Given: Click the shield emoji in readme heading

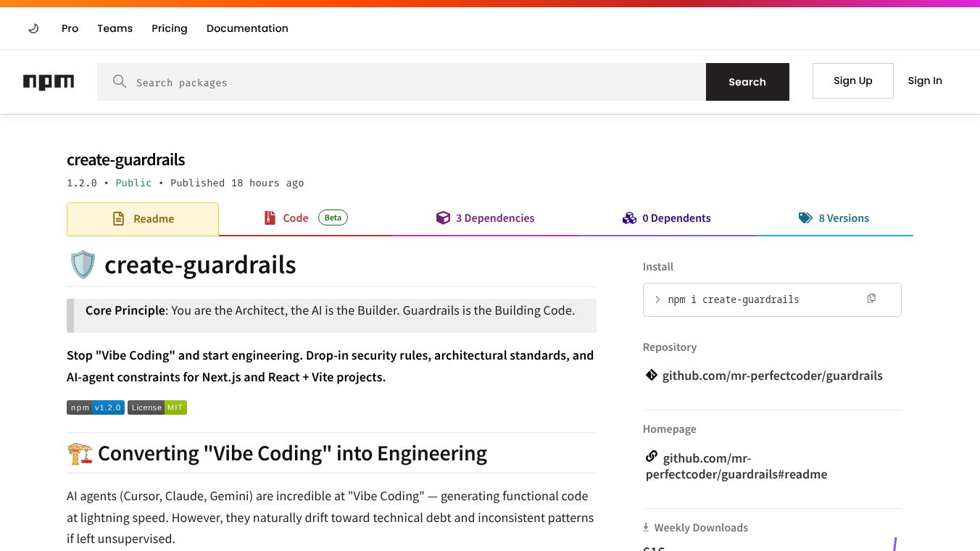Looking at the screenshot, I should click(83, 265).
